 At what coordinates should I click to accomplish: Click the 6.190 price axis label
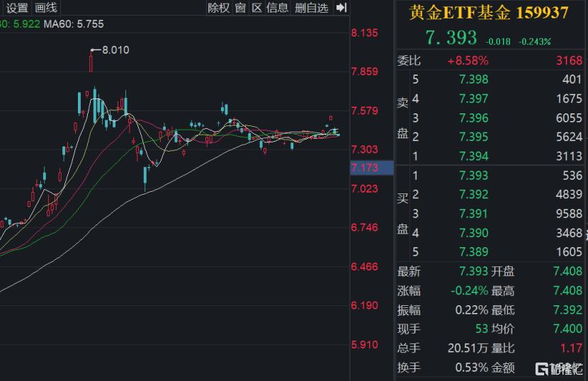(x=365, y=305)
